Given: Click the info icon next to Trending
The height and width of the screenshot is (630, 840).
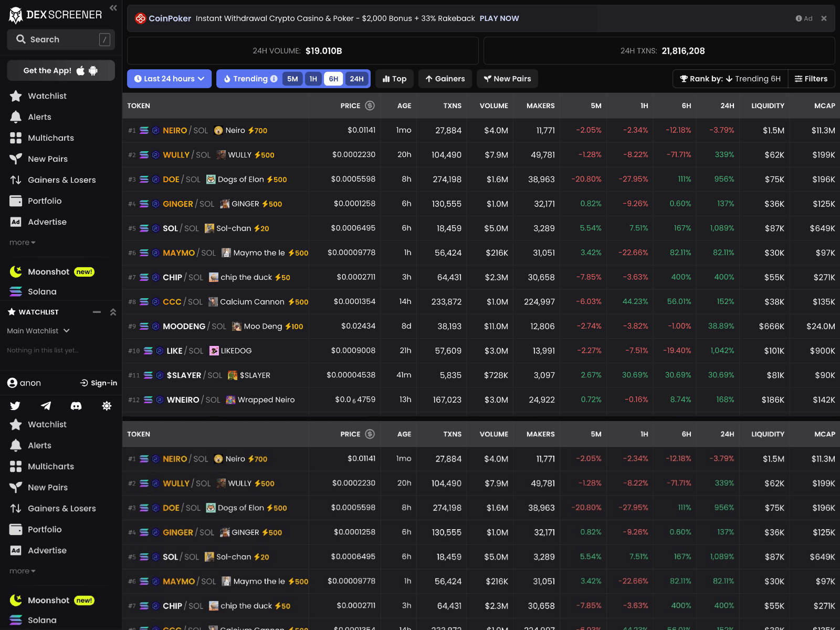Looking at the screenshot, I should tap(274, 79).
